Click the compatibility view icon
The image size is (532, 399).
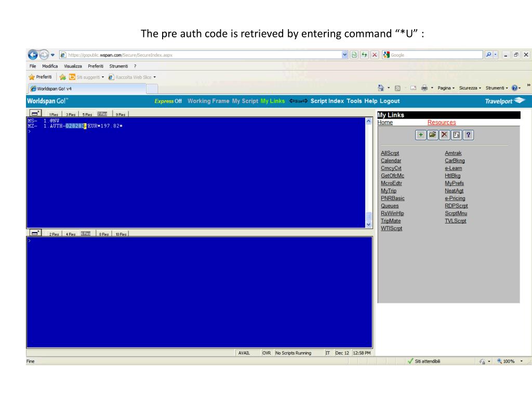click(x=354, y=55)
